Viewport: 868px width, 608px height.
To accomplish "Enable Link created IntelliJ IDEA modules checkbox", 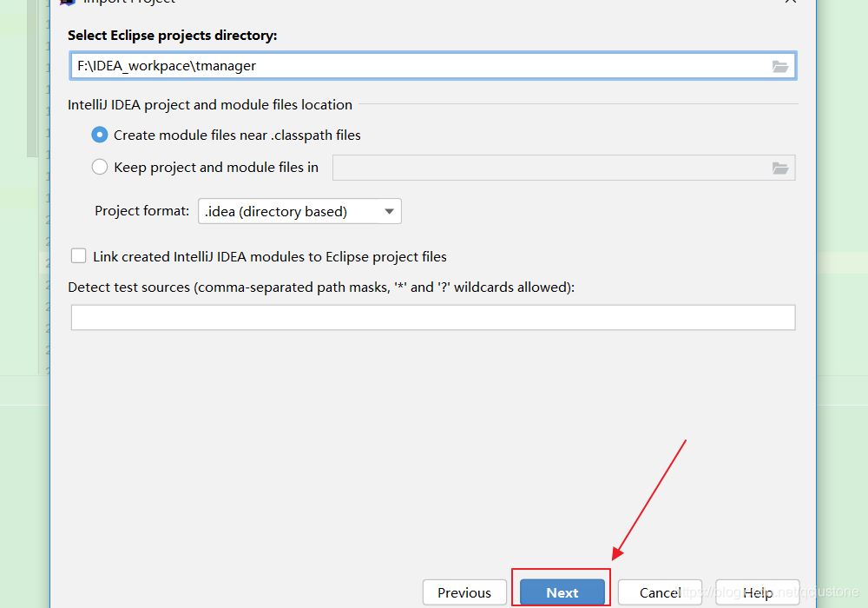I will (x=79, y=256).
